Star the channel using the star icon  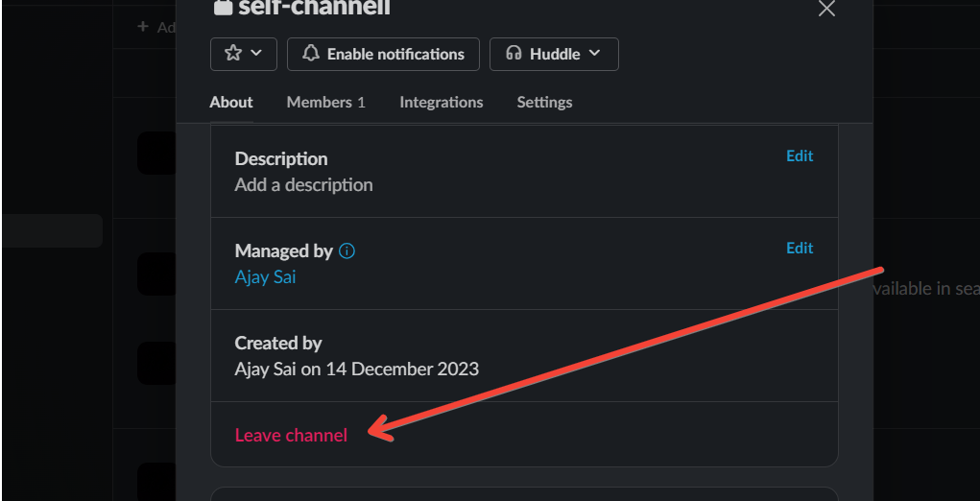(x=233, y=54)
